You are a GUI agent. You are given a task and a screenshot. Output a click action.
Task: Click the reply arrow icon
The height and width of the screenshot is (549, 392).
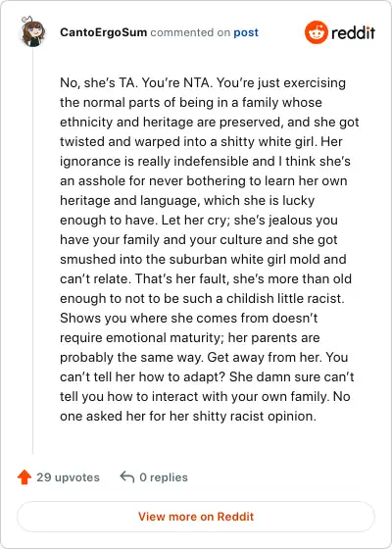127,476
